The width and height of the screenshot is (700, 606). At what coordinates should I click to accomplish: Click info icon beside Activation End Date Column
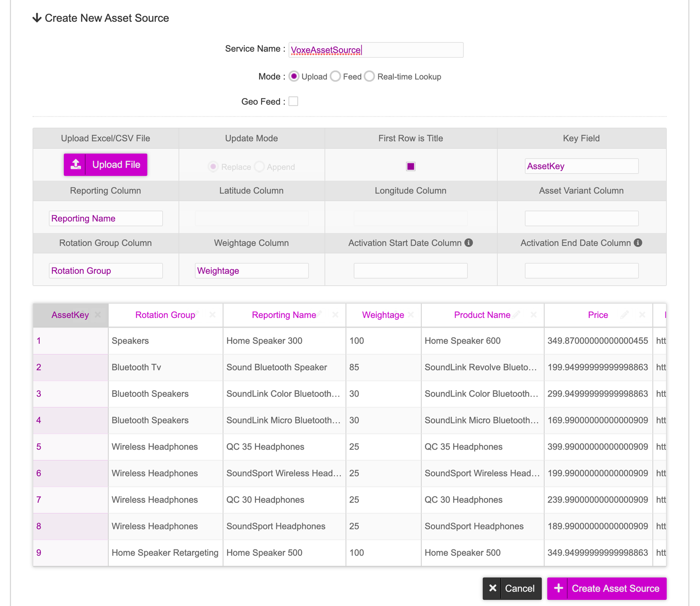point(638,243)
